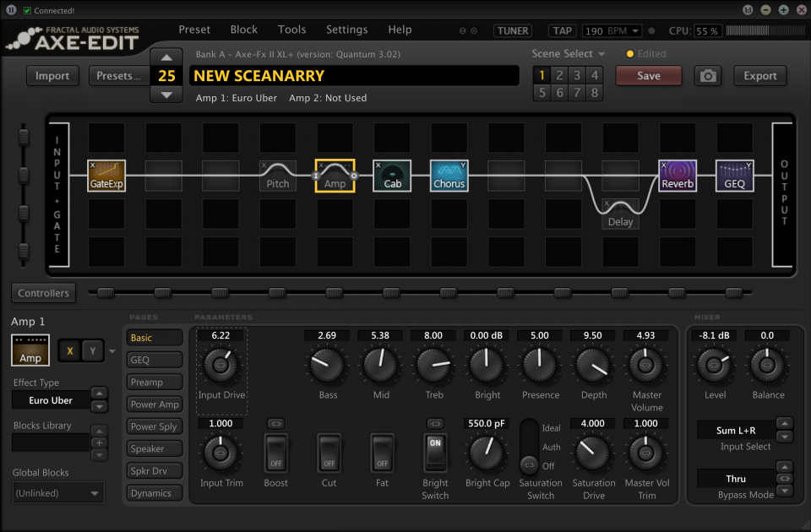The image size is (811, 532).
Task: Click Bypass Mode down arrow
Action: [785, 490]
